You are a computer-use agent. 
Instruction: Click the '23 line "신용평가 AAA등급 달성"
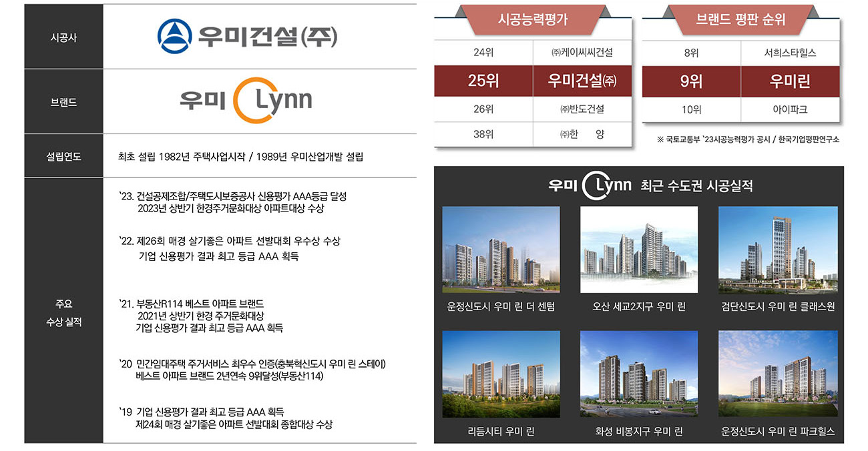302,197
